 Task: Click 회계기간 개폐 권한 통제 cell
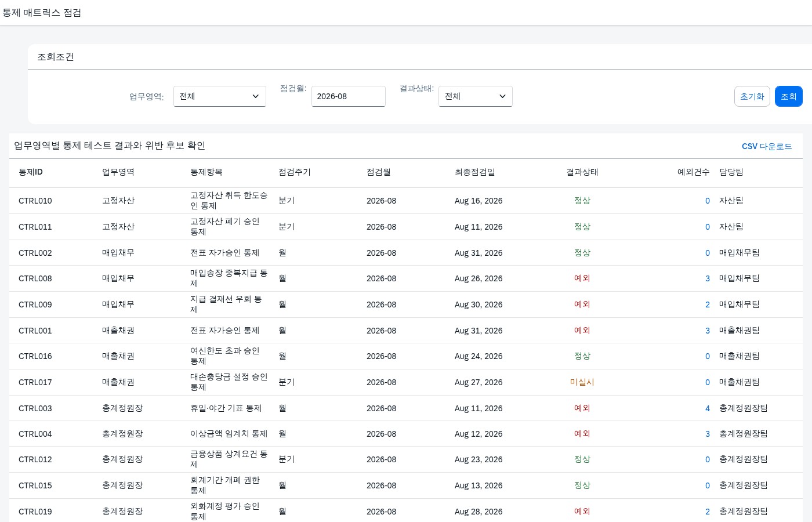[225, 485]
